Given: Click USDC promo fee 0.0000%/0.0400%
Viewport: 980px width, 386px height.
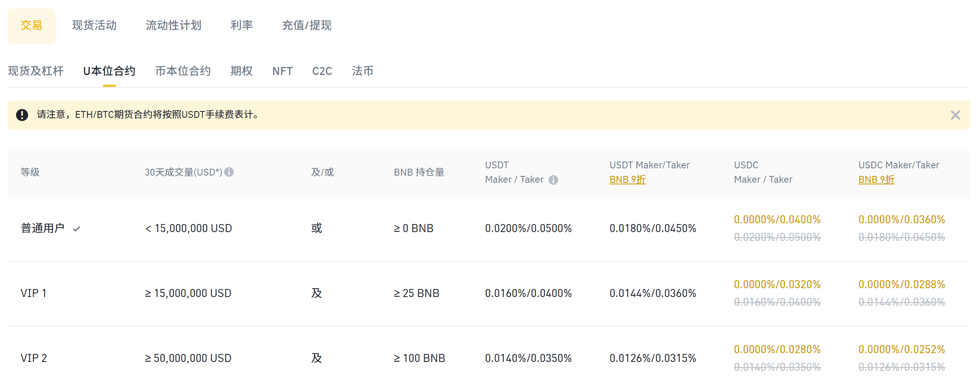Looking at the screenshot, I should (778, 220).
